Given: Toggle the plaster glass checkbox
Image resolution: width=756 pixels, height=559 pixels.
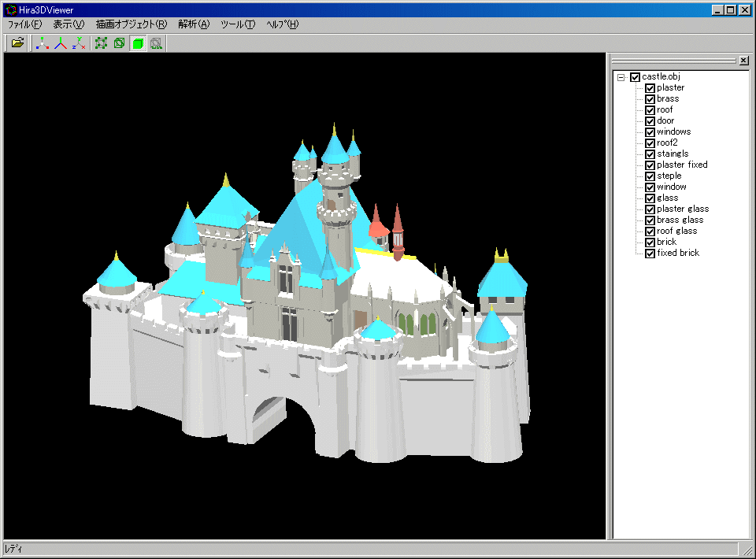Looking at the screenshot, I should pyautogui.click(x=650, y=209).
